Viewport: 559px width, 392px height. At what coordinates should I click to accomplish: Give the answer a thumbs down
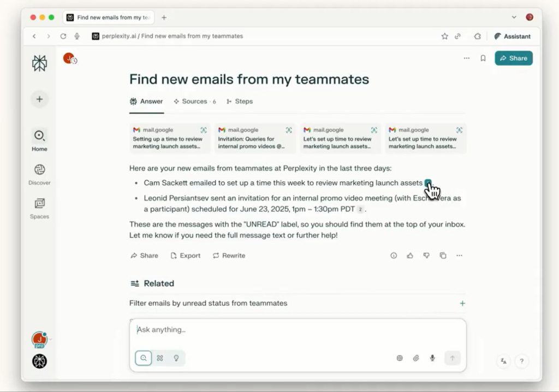tap(426, 256)
